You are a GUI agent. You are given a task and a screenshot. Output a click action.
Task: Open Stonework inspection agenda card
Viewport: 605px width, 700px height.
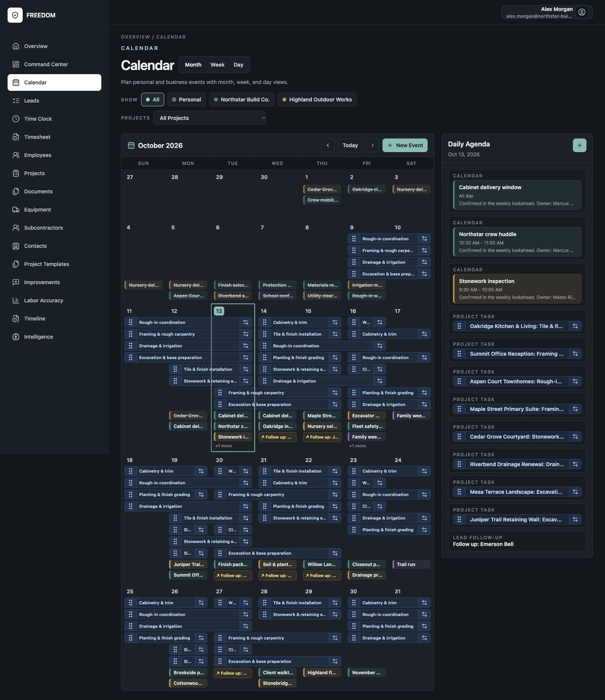tap(517, 289)
